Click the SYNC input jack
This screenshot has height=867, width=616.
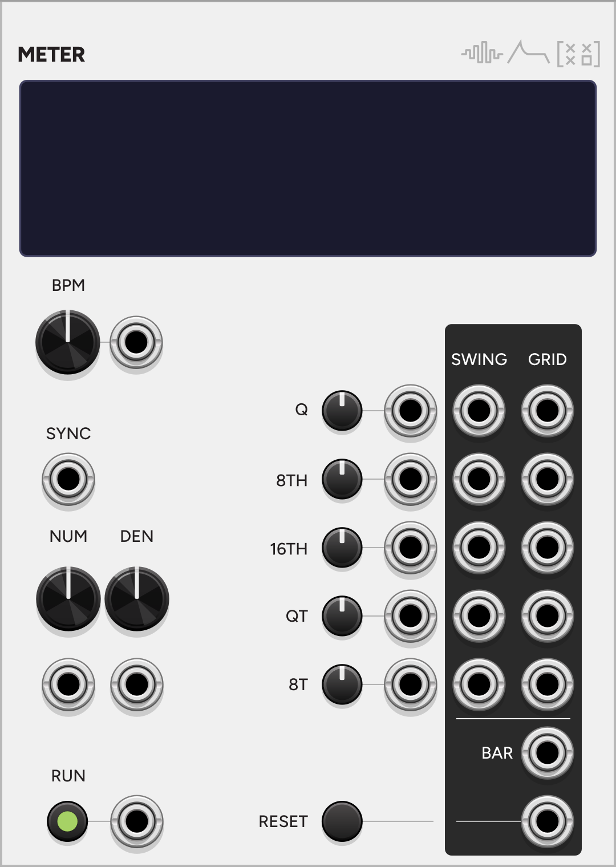pos(68,479)
